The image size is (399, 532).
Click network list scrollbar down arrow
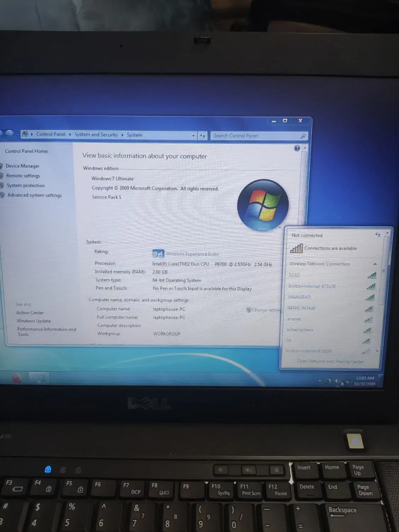[x=377, y=351]
